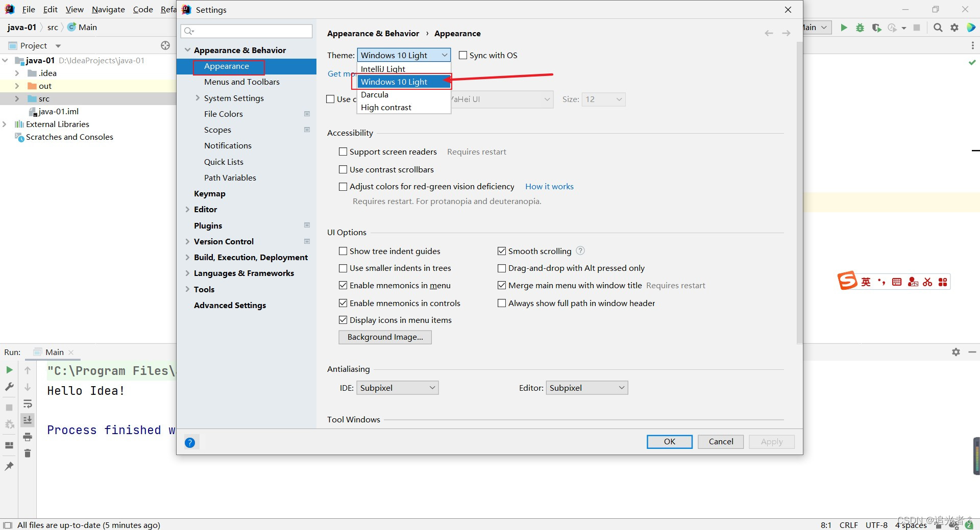Click the locate target icon in Project panel
Viewport: 980px width, 530px height.
[165, 45]
